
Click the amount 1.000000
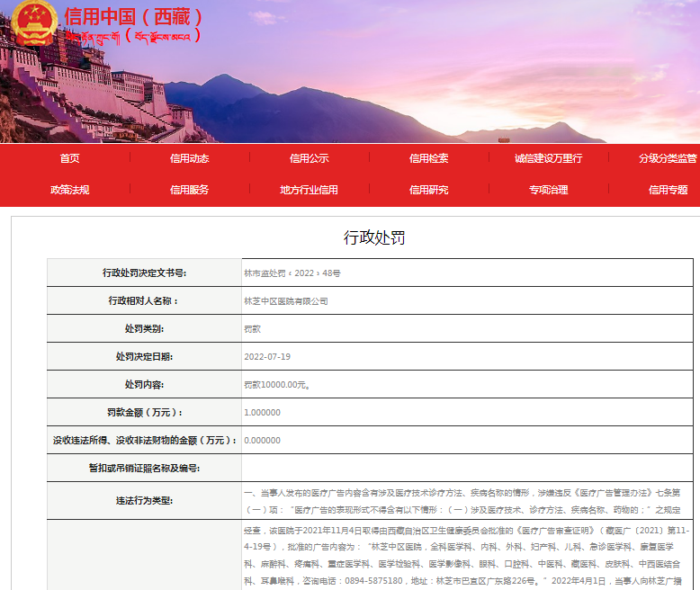tap(262, 413)
